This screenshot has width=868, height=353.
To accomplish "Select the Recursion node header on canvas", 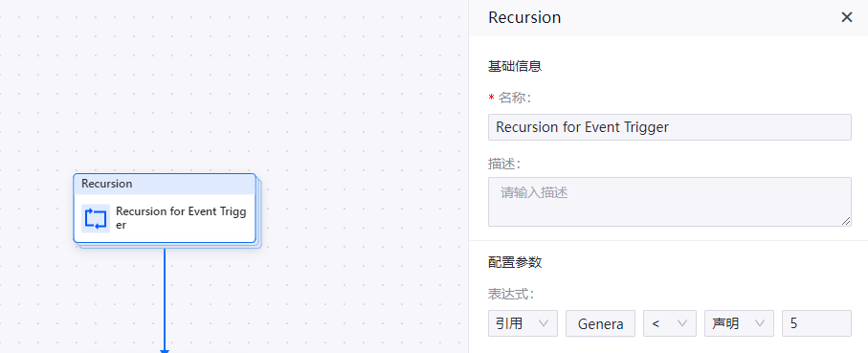I will pyautogui.click(x=165, y=184).
